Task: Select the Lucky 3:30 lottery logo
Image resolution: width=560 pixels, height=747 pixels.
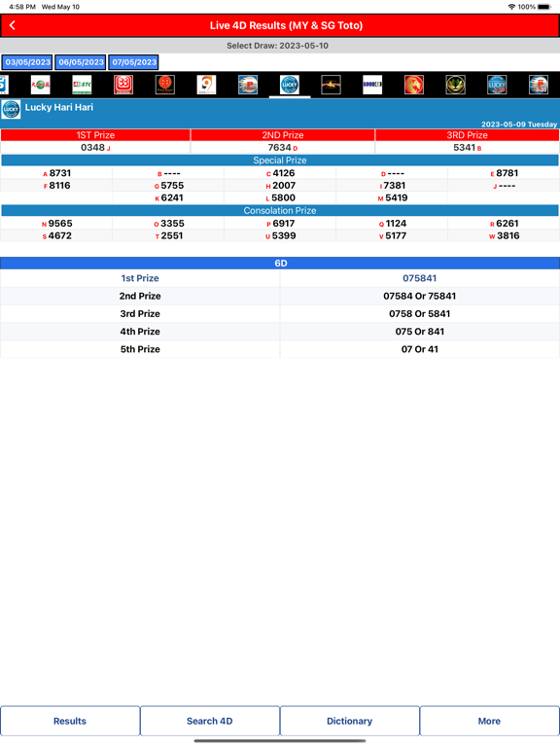Action: coord(497,85)
